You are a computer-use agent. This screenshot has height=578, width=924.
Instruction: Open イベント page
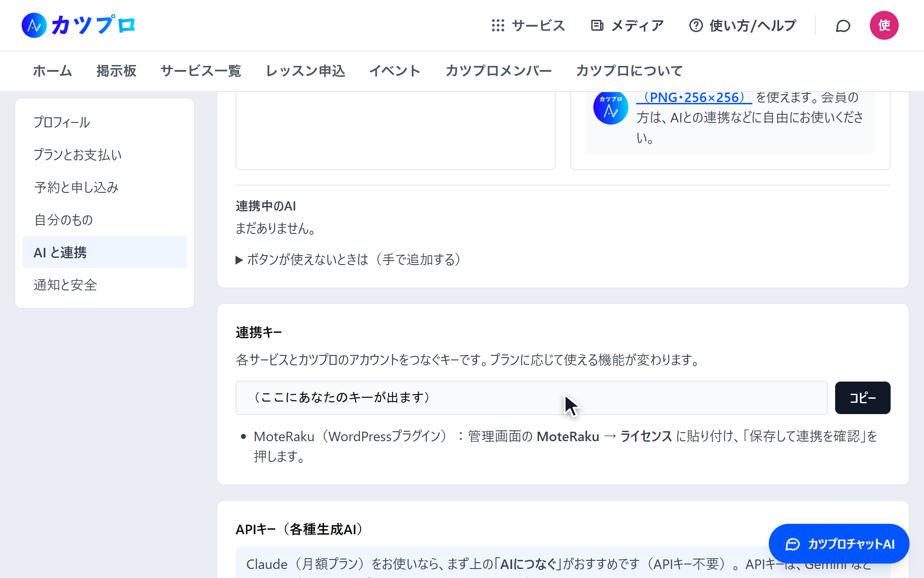point(395,71)
